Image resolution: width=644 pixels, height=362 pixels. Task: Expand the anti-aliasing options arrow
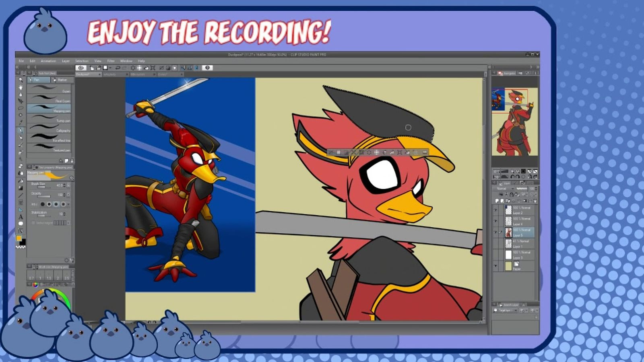pos(68,204)
